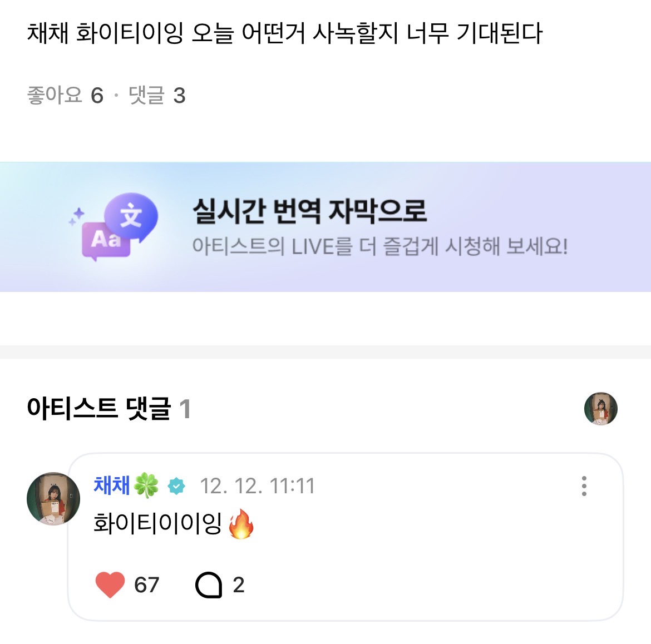Click the reply count number 2

pos(239,585)
